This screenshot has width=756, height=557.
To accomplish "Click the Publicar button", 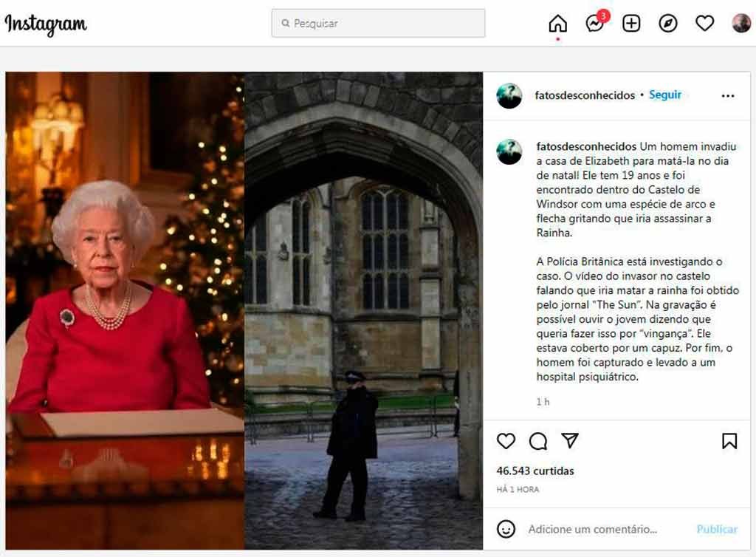I will [x=717, y=529].
